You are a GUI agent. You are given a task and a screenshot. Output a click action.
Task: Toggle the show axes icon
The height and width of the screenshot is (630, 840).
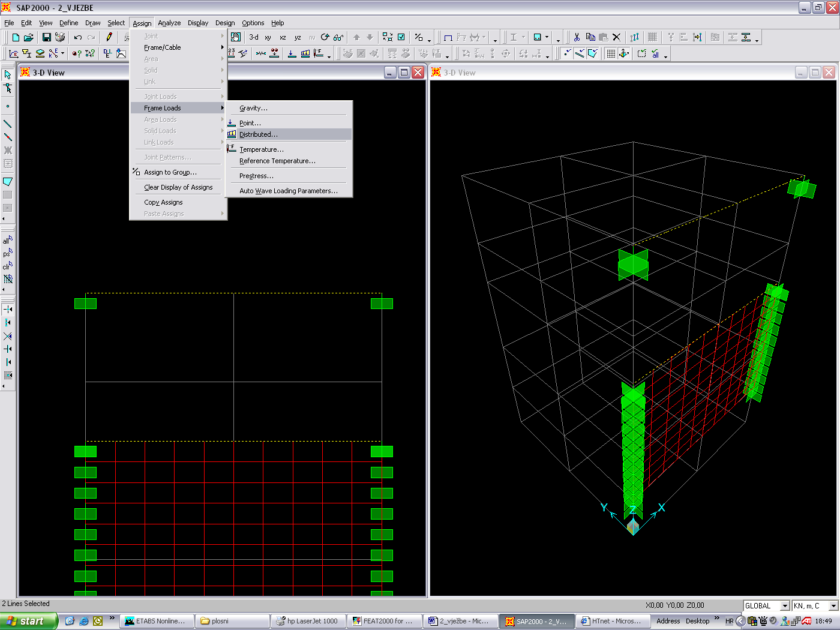[x=624, y=53]
